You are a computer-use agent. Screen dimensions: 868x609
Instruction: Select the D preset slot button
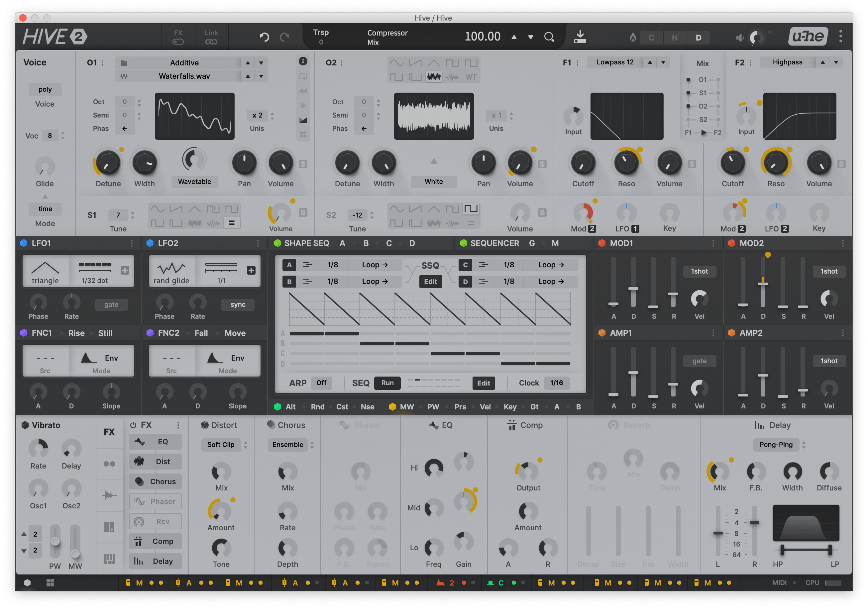tap(698, 38)
